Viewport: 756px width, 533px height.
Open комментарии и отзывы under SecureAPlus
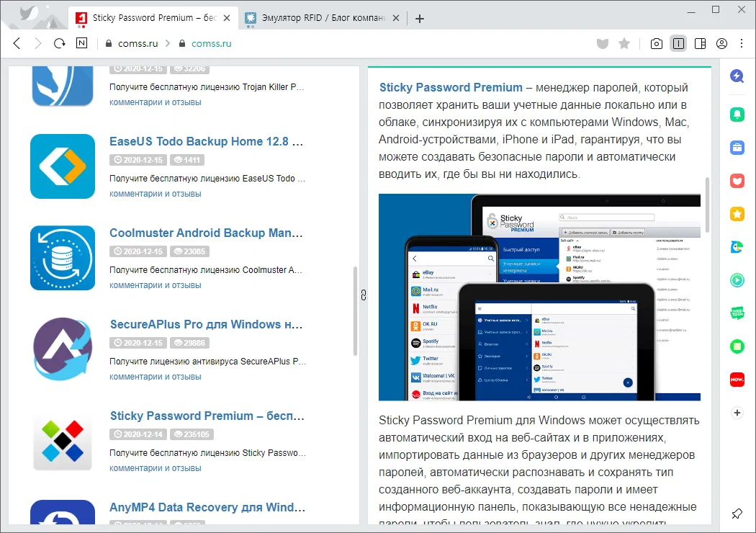156,377
